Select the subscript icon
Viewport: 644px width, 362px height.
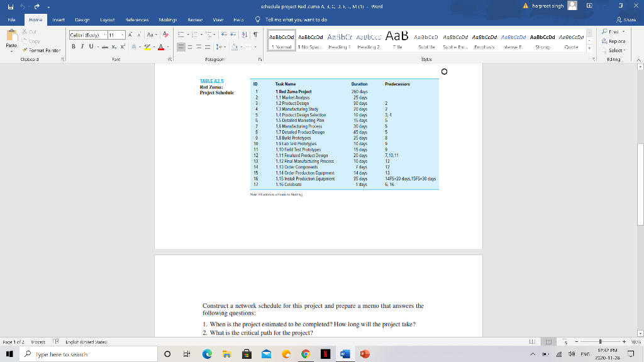[113, 47]
